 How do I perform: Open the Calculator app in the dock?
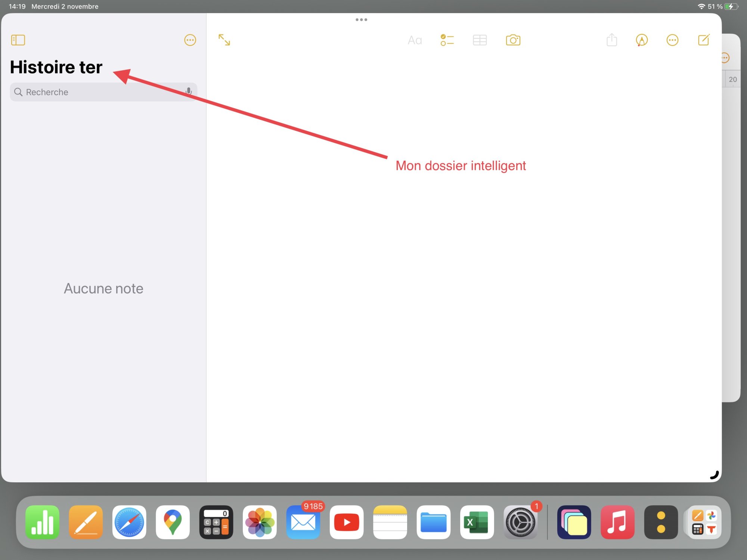coord(216,522)
